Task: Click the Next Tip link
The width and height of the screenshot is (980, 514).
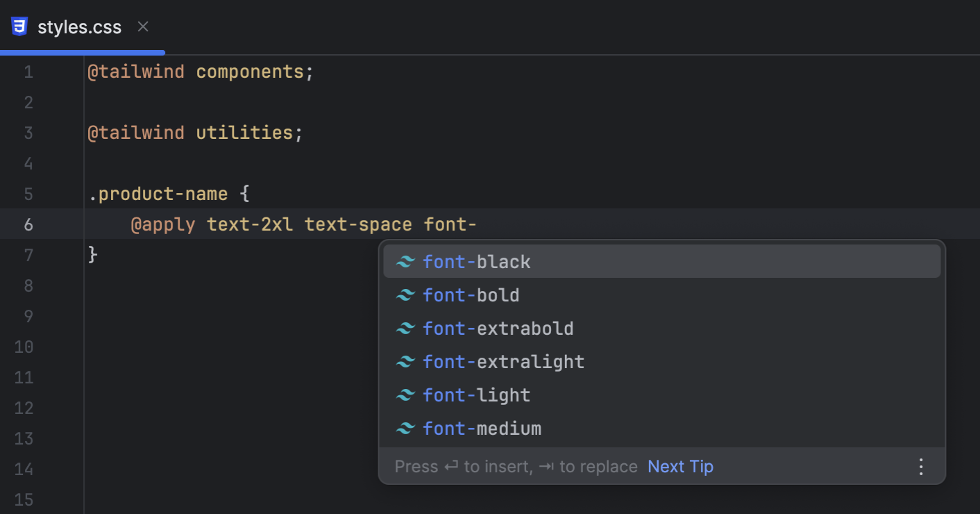Action: click(680, 467)
